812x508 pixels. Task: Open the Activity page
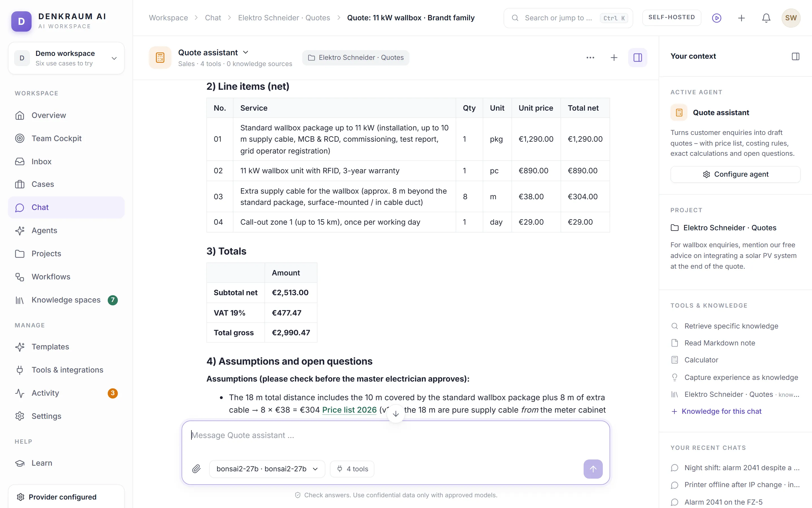[x=66, y=393]
